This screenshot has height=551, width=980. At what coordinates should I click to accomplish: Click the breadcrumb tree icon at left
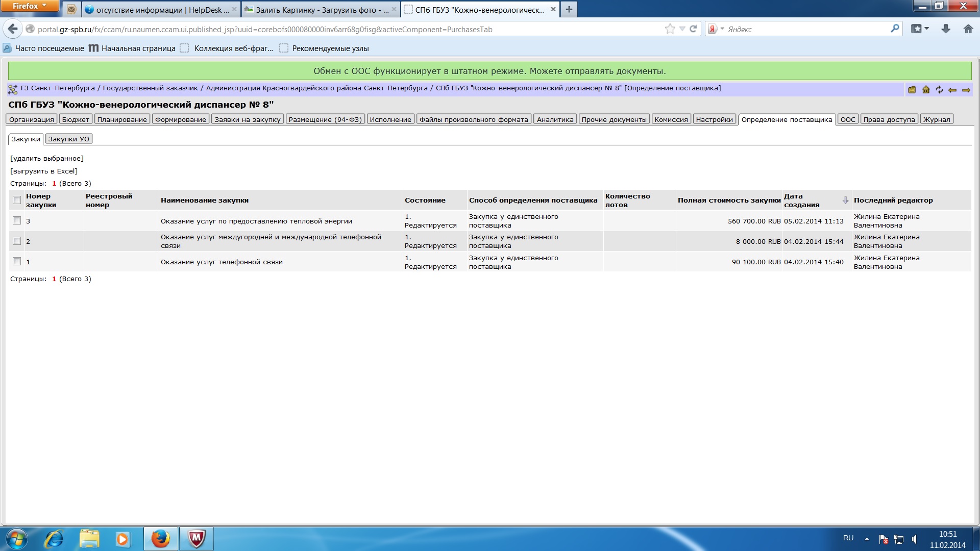[13, 90]
